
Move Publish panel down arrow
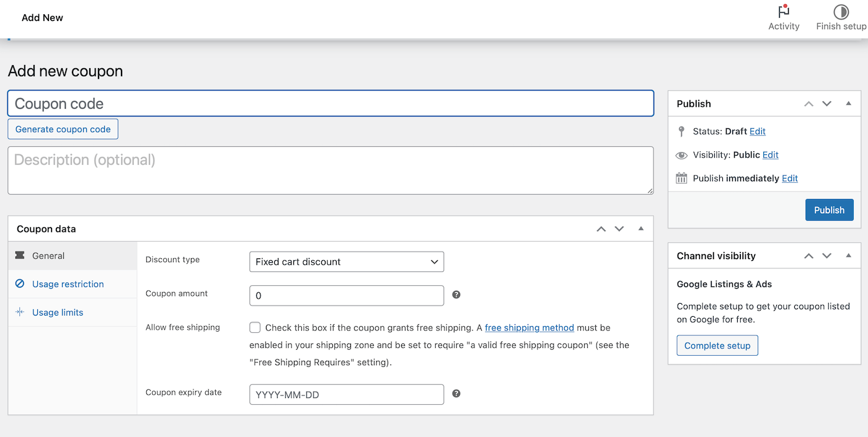(x=826, y=104)
